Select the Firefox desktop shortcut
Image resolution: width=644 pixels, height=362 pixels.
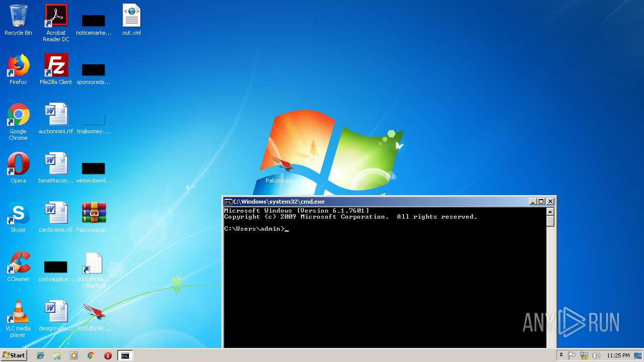coord(18,69)
